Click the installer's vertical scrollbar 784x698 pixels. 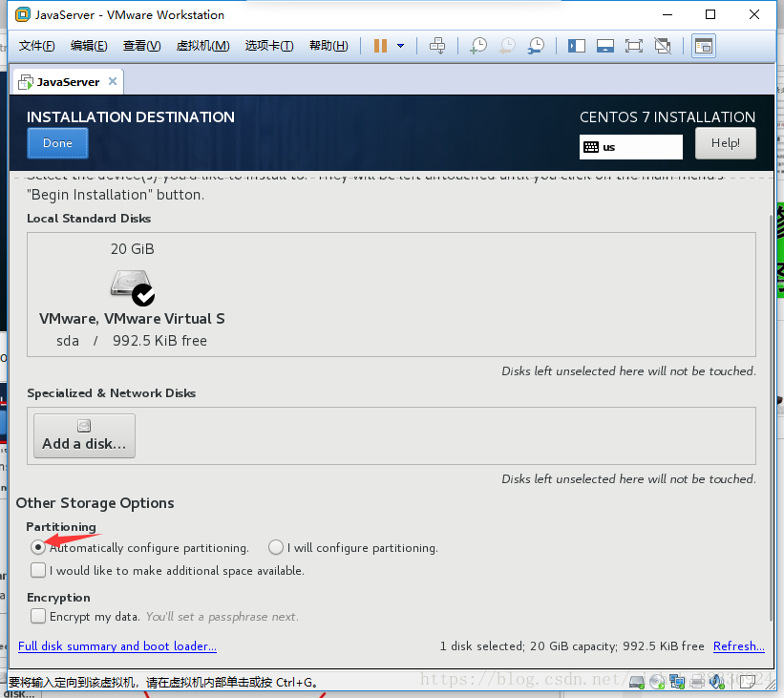pyautogui.click(x=771, y=417)
